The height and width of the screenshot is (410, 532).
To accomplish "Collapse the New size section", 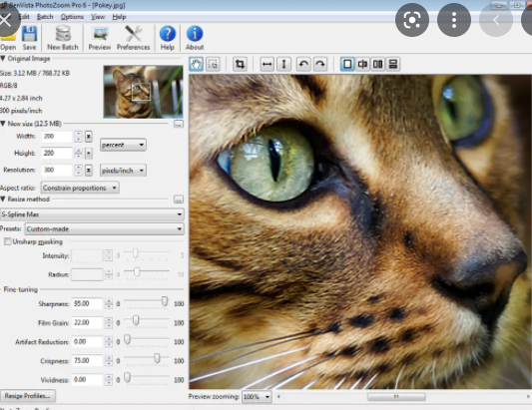I will pos(3,124).
